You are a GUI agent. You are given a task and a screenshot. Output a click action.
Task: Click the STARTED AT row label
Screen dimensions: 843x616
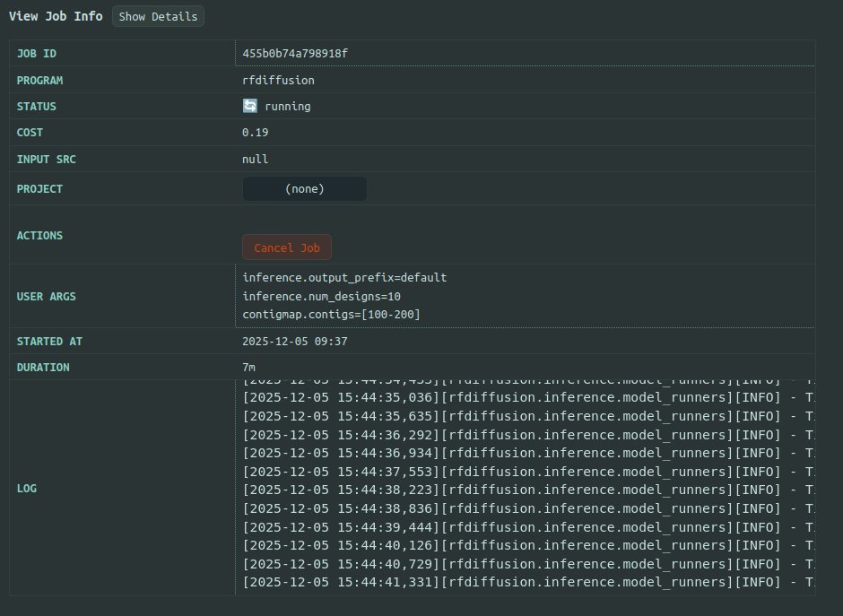[49, 342]
